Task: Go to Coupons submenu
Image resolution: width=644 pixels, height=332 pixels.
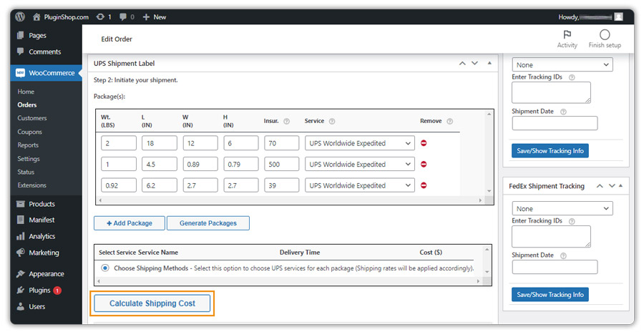Action: pyautogui.click(x=29, y=132)
